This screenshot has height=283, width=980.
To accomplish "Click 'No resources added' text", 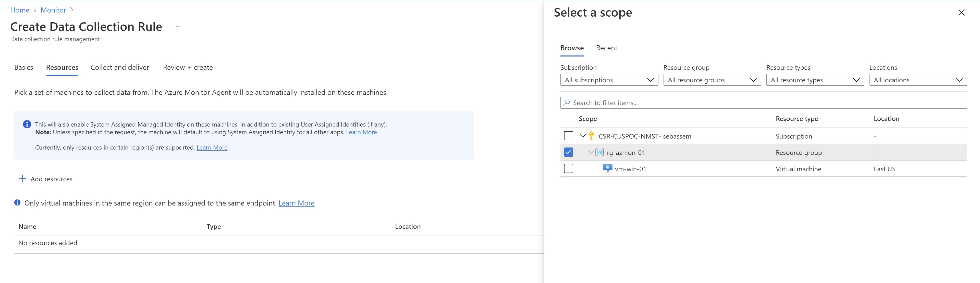I will 48,243.
